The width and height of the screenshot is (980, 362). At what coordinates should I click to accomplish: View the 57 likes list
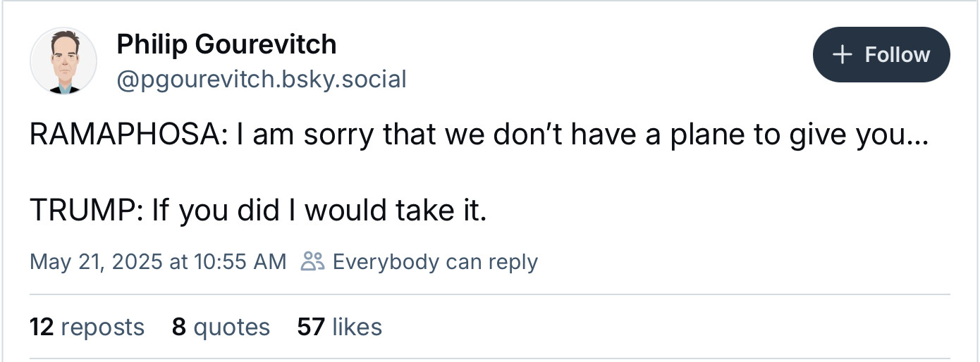point(340,327)
